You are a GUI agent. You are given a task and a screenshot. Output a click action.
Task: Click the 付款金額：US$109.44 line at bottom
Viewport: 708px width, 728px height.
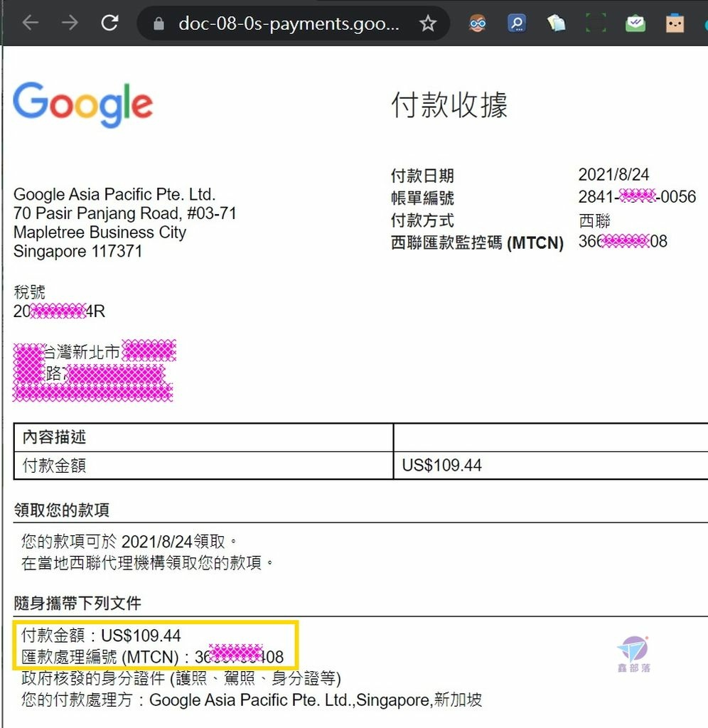tap(101, 635)
